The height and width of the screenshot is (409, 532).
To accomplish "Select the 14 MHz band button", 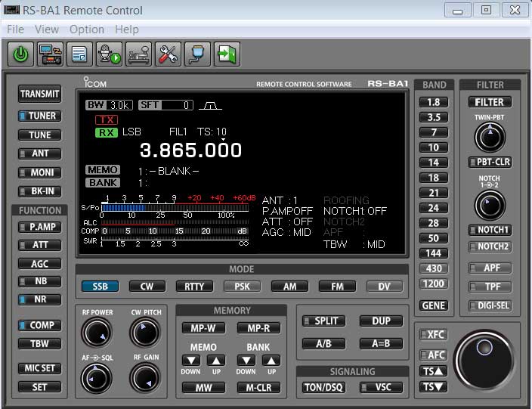I will pos(433,163).
